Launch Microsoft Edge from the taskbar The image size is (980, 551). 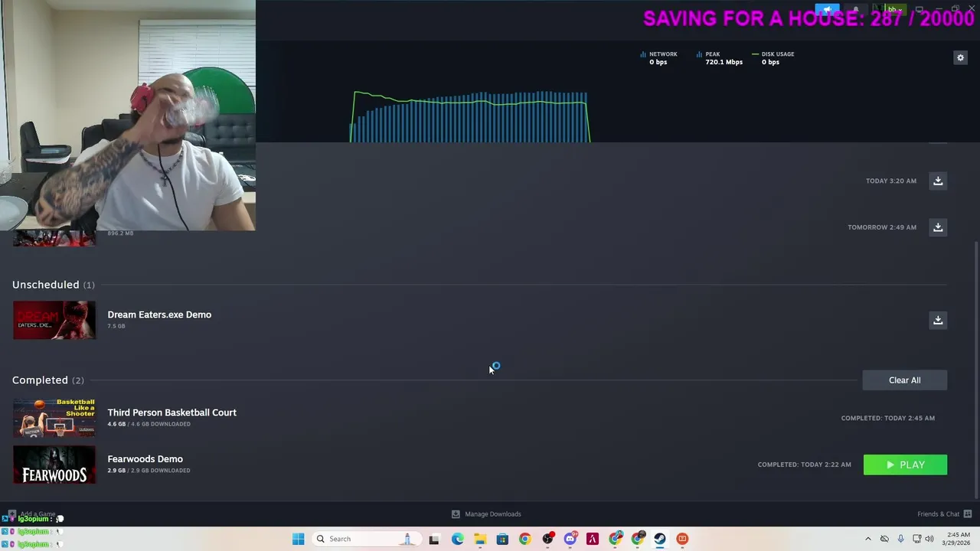[457, 539]
